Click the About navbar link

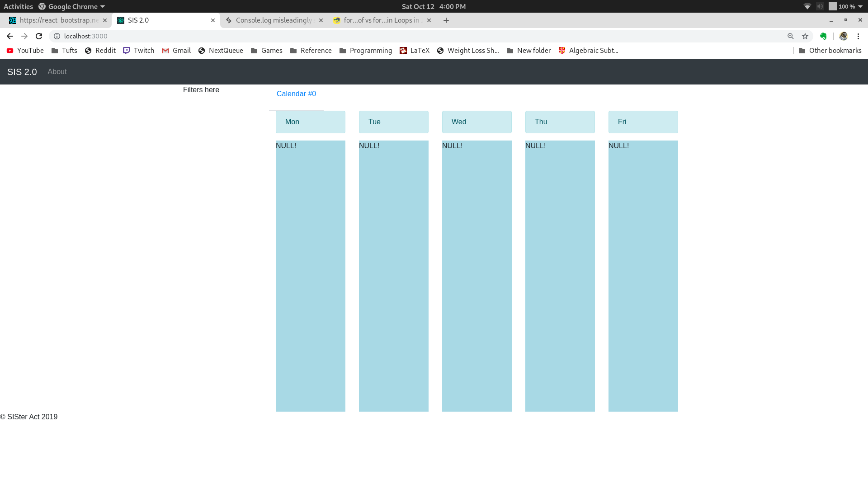[57, 72]
